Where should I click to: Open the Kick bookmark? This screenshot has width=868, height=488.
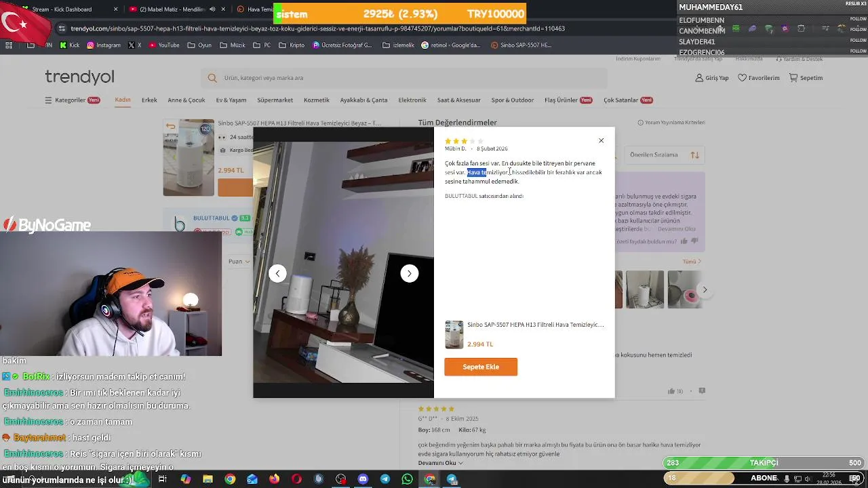(x=70, y=45)
